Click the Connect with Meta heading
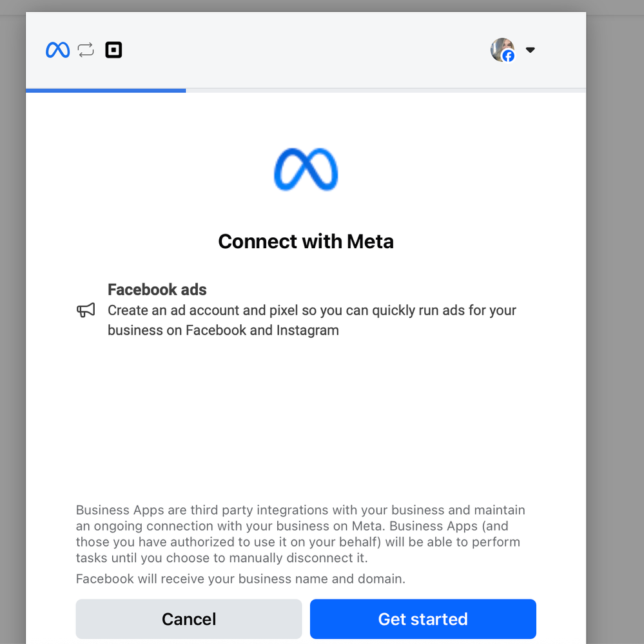Image resolution: width=644 pixels, height=644 pixels. point(306,241)
